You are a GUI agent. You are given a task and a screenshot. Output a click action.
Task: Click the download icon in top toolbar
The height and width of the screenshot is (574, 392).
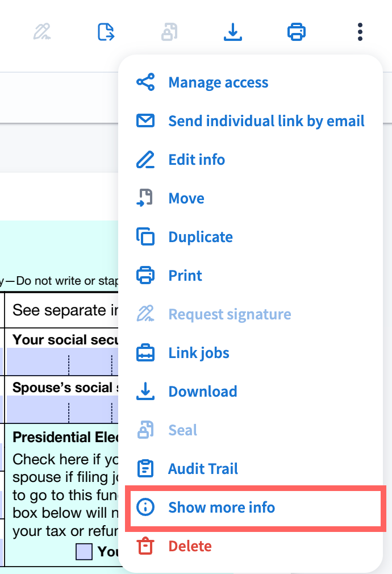coord(232,32)
